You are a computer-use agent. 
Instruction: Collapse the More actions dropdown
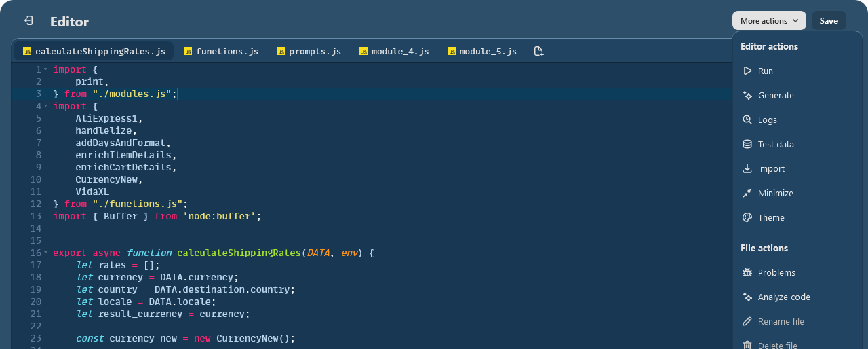tap(768, 21)
